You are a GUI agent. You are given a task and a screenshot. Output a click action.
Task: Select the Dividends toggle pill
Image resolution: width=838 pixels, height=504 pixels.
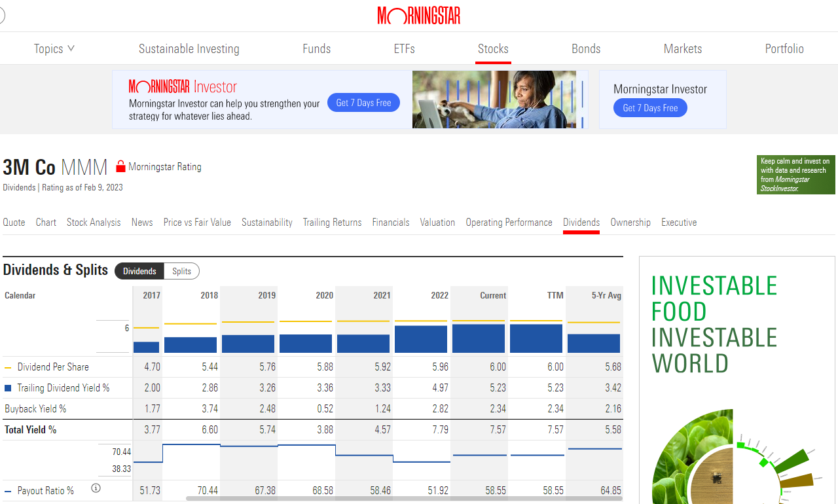[x=139, y=271]
